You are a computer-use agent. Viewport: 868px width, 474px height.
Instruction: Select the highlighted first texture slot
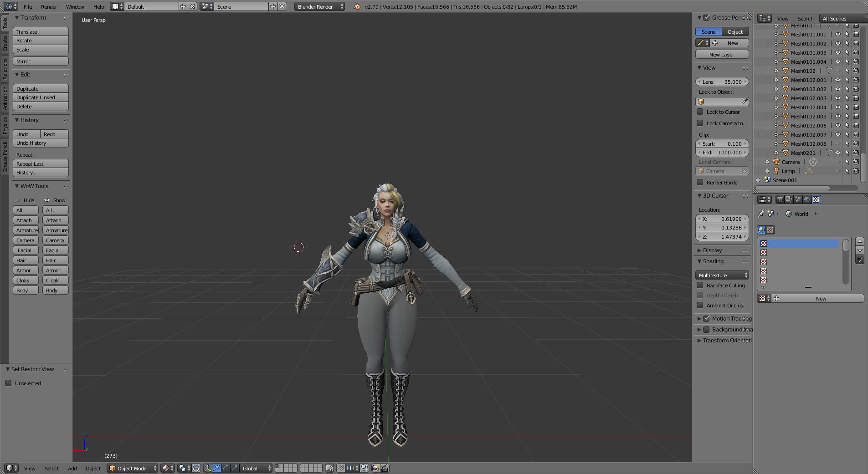pos(799,243)
